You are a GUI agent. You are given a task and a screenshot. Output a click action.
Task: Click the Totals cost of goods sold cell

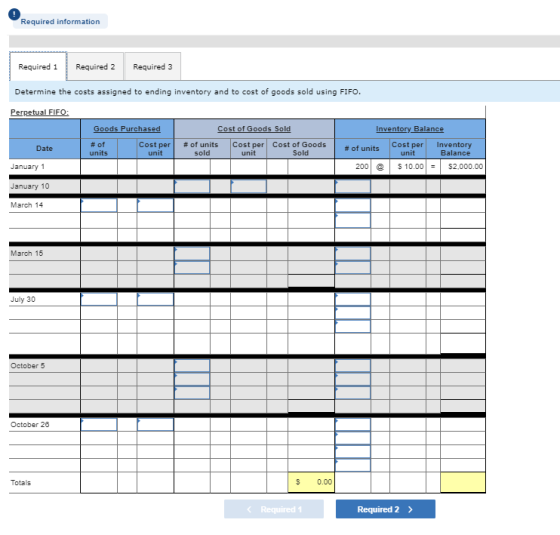311,482
